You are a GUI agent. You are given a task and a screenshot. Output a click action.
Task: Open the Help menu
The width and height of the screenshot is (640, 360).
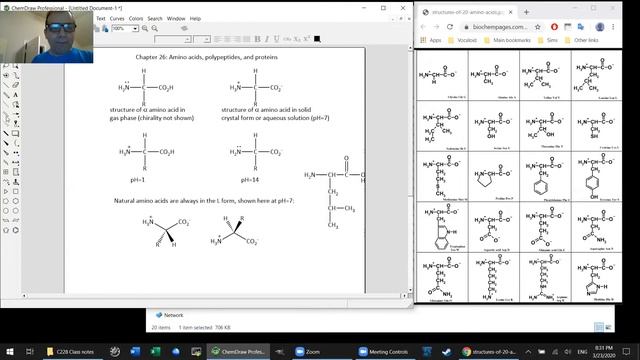click(x=196, y=19)
